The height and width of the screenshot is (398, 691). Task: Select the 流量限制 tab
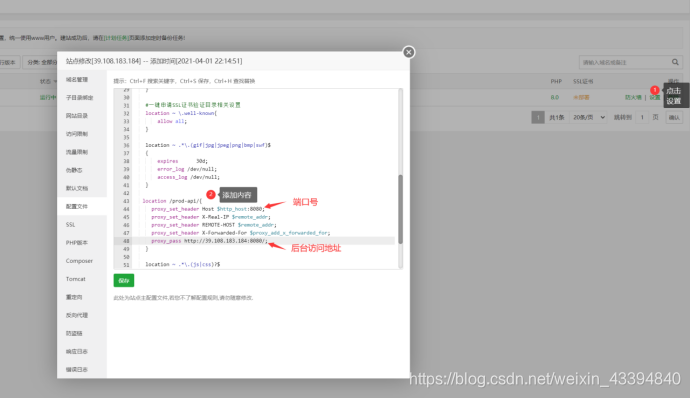[77, 152]
